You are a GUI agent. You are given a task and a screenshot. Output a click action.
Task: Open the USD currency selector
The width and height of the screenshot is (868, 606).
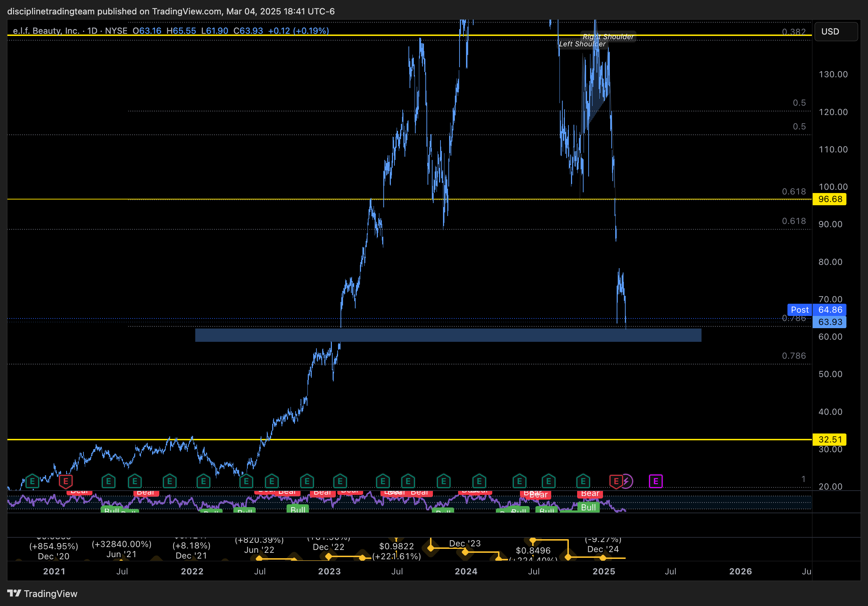tap(836, 31)
